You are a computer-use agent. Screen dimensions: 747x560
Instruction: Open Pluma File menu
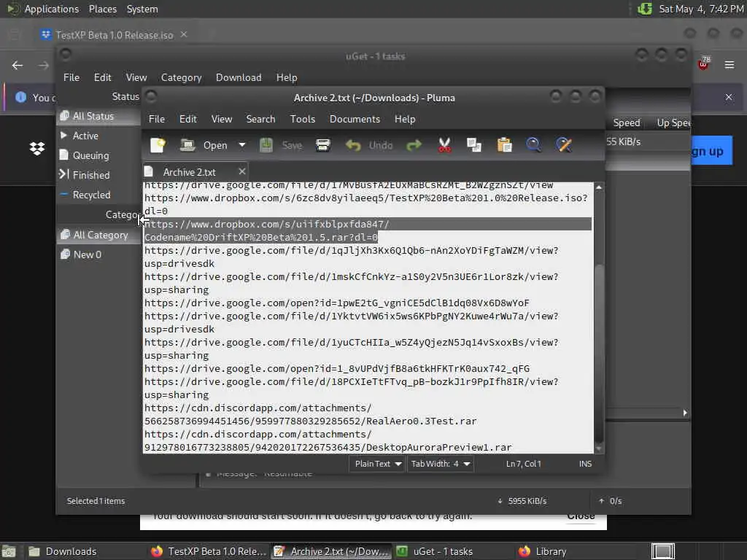click(x=156, y=119)
